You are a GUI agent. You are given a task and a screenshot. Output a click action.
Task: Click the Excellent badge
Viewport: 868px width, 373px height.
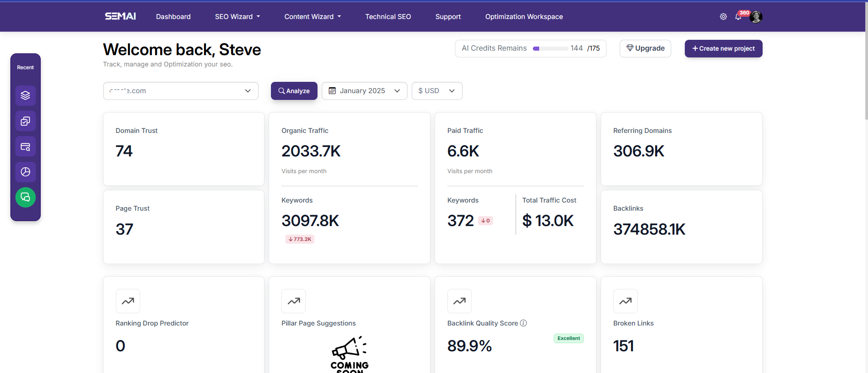(569, 338)
